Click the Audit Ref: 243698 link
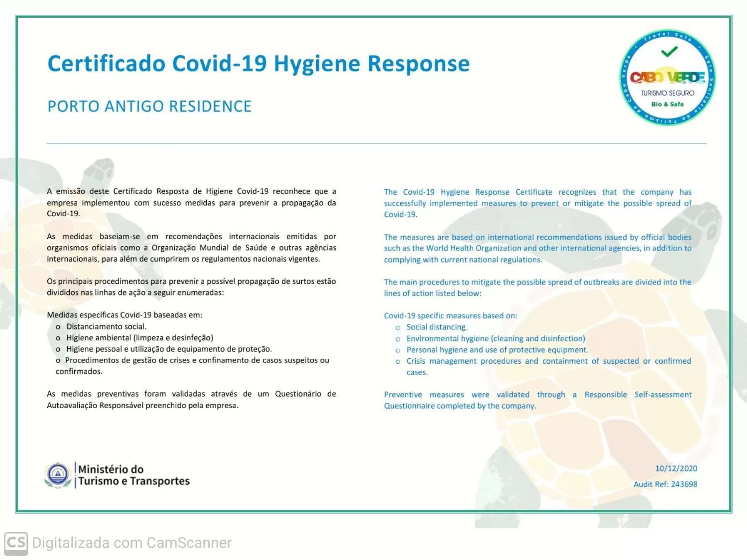Image resolution: width=747 pixels, height=560 pixels. (x=666, y=484)
